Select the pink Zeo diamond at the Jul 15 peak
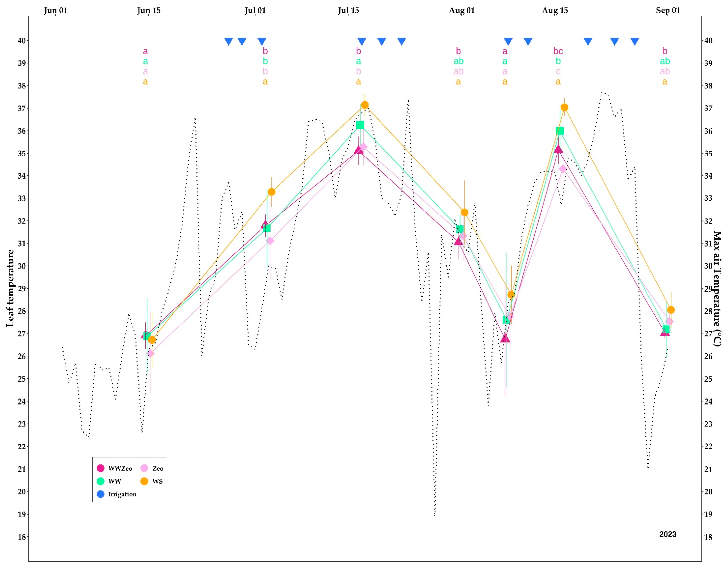This screenshot has height=569, width=728. pos(363,147)
